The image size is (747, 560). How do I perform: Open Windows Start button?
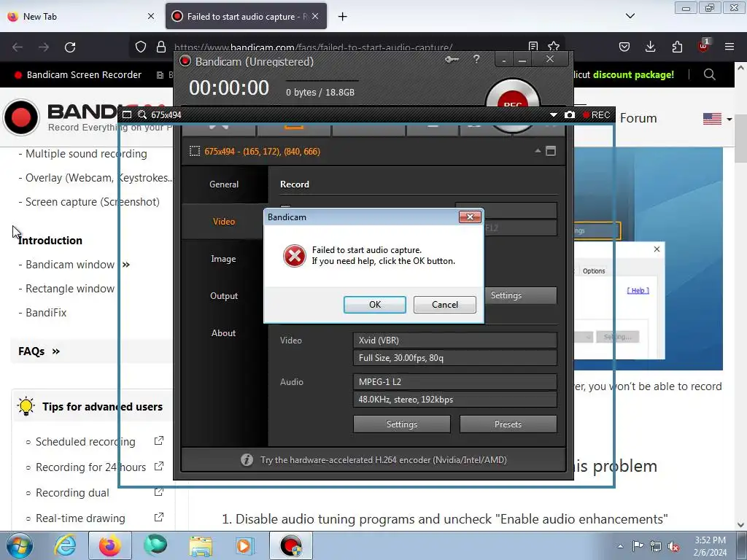pyautogui.click(x=19, y=545)
